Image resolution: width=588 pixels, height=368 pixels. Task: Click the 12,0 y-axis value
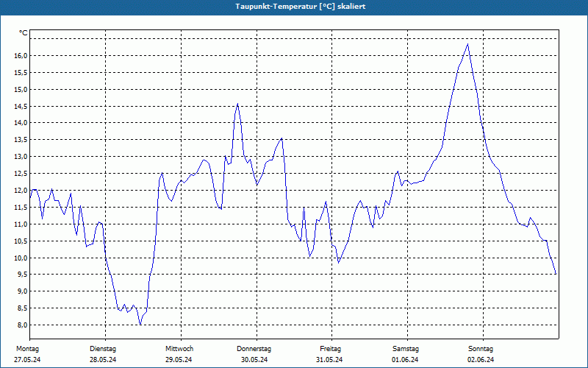click(x=21, y=191)
